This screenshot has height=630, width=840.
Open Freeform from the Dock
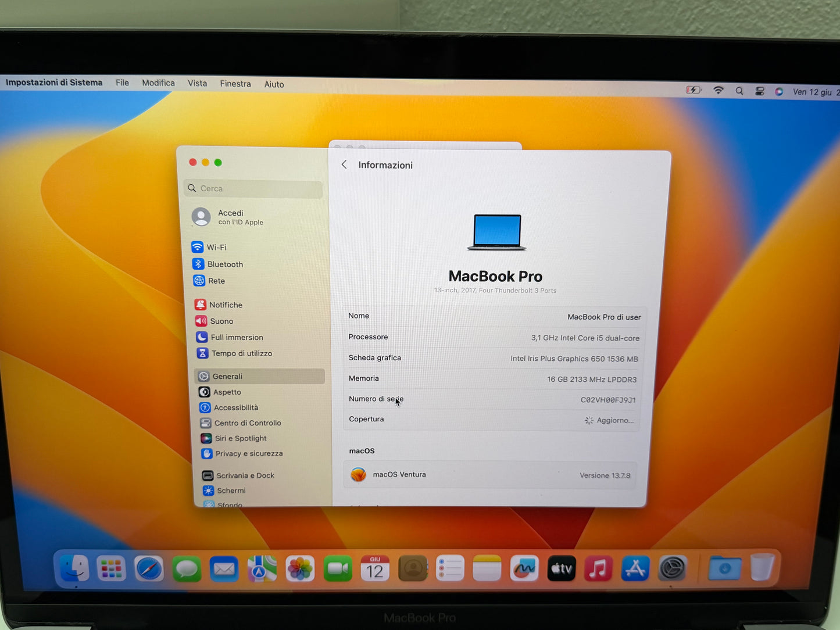(x=524, y=568)
